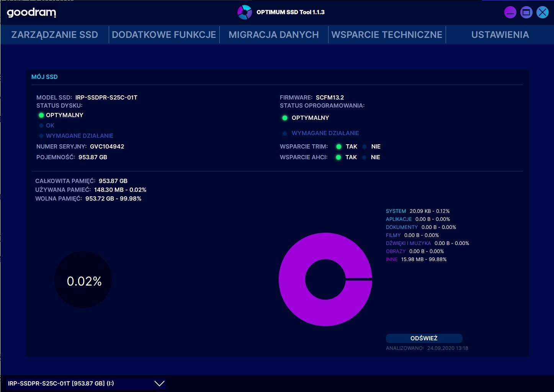Click the MÓJ SSD panel heading
The width and height of the screenshot is (554, 392).
(44, 77)
